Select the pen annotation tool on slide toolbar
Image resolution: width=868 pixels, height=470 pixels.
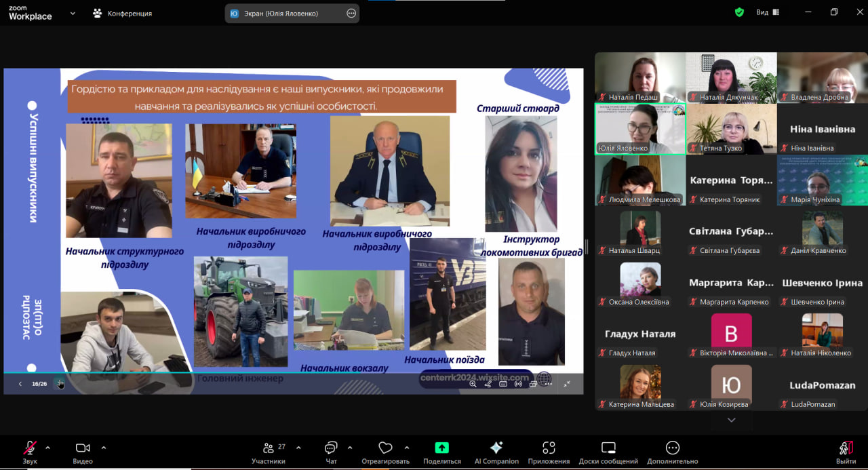click(x=488, y=384)
